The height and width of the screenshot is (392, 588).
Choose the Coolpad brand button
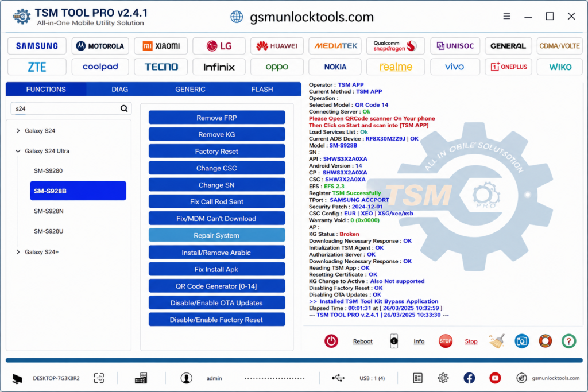100,67
